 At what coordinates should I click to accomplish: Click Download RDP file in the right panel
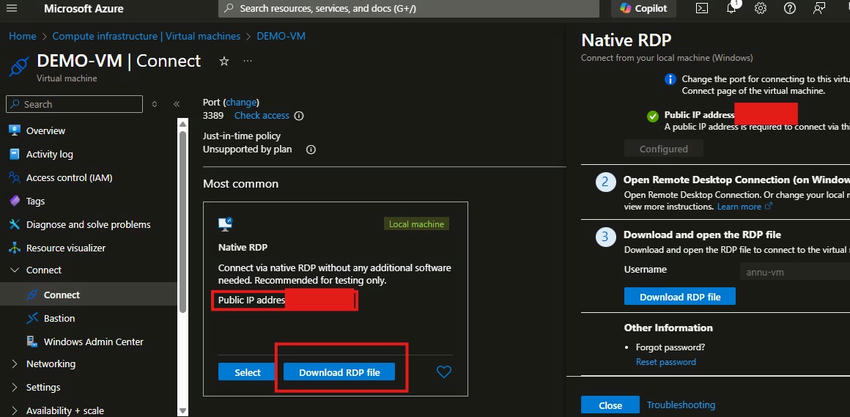coord(680,297)
